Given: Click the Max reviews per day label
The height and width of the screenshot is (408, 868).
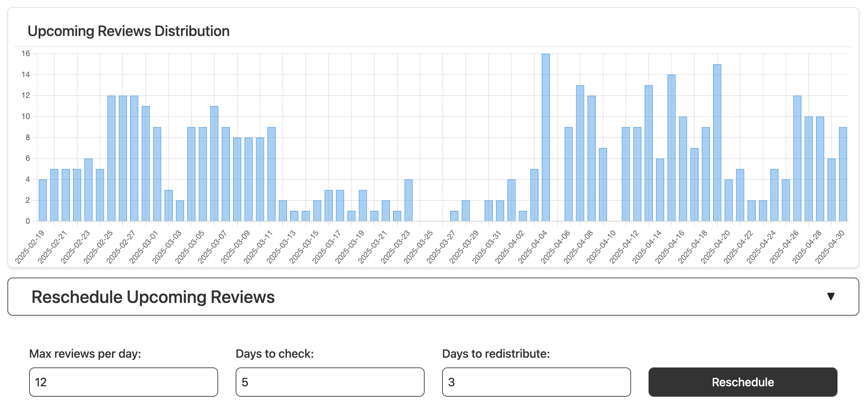Looking at the screenshot, I should pyautogui.click(x=85, y=354).
